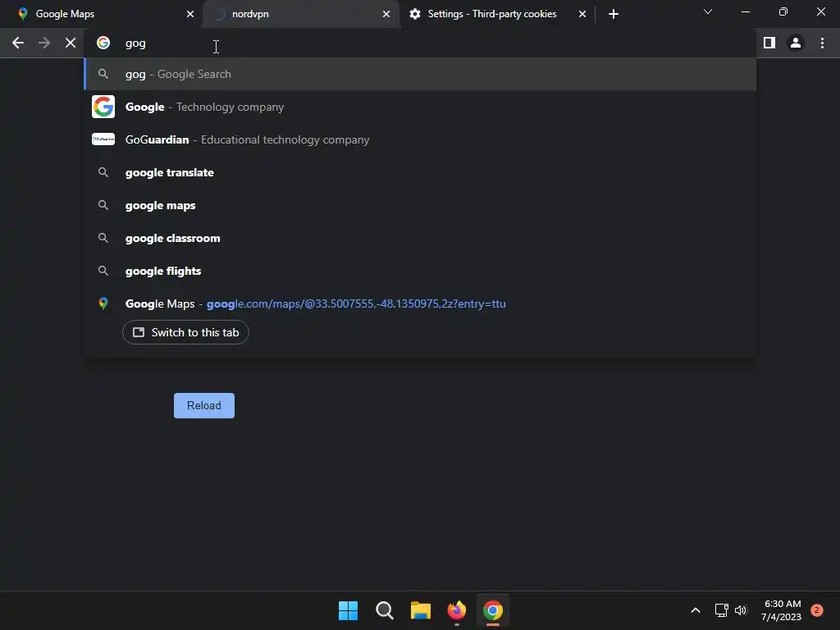Open File Explorer from taskbar
840x630 pixels.
[421, 610]
